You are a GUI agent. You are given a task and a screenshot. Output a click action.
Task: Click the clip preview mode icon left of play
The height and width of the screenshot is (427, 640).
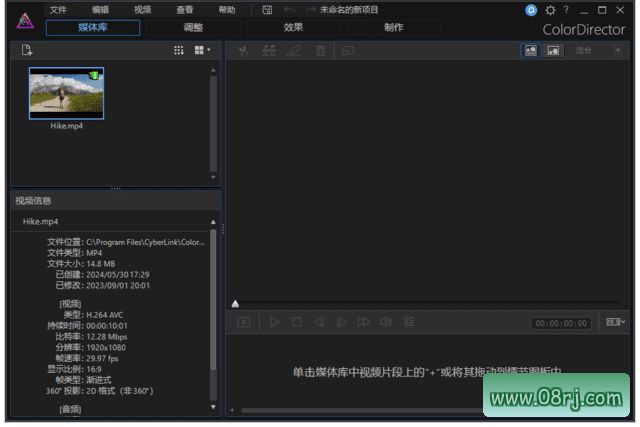pos(244,322)
